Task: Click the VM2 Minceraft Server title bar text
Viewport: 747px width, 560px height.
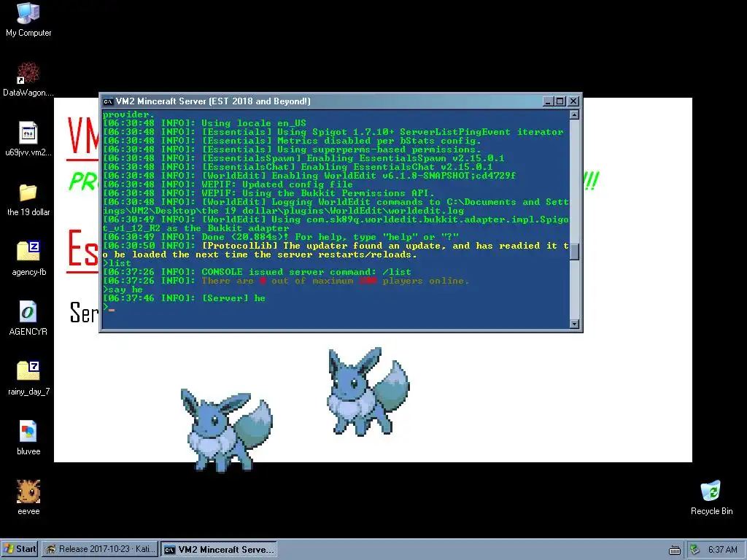Action: pyautogui.click(x=213, y=101)
